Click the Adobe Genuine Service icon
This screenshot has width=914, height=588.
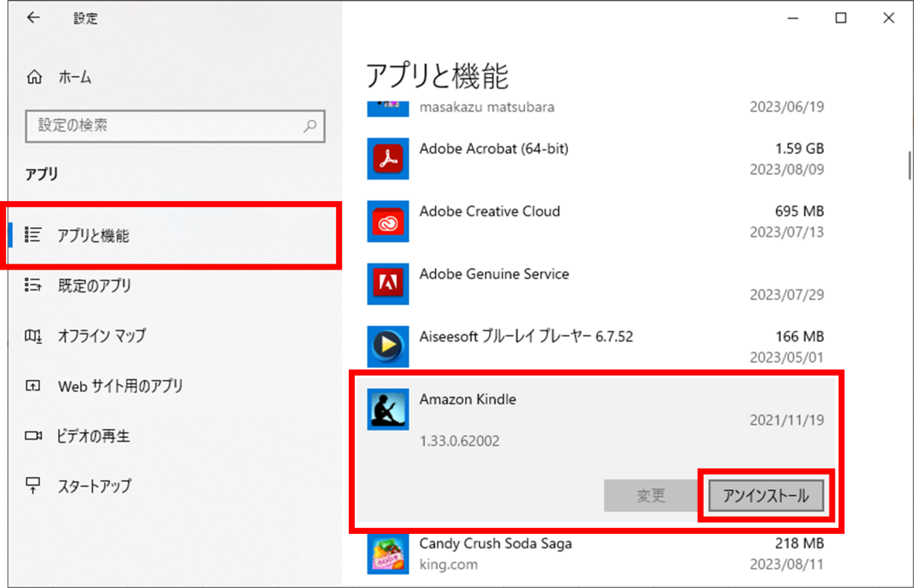tap(388, 284)
